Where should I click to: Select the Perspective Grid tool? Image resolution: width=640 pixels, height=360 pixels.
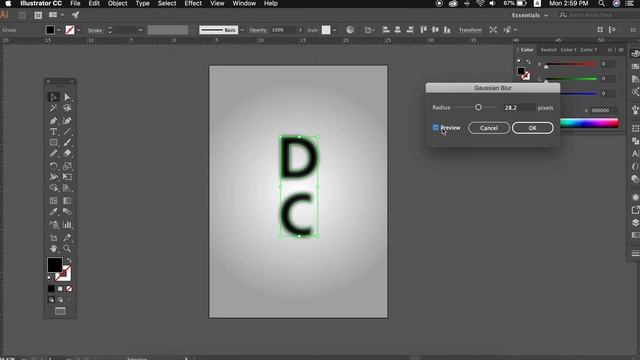[67, 188]
